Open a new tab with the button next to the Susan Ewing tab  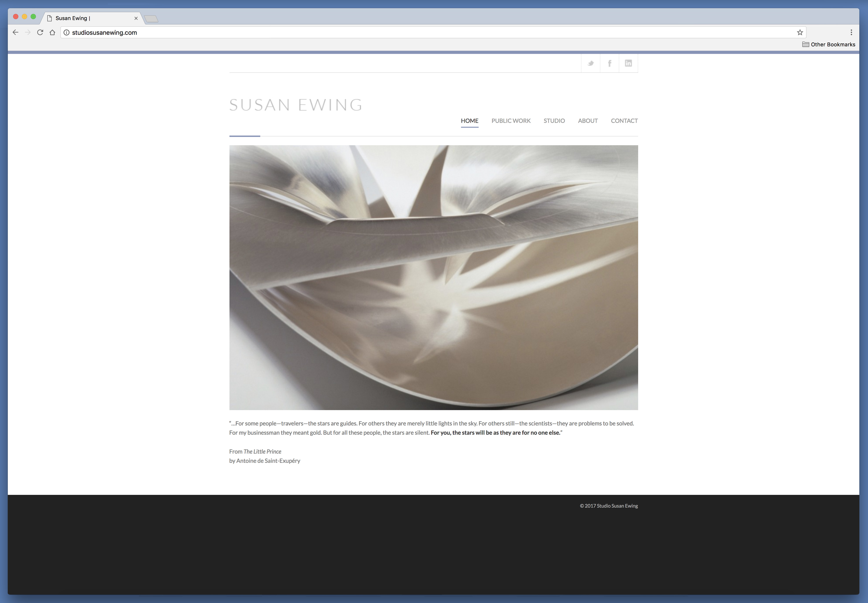[x=151, y=19]
